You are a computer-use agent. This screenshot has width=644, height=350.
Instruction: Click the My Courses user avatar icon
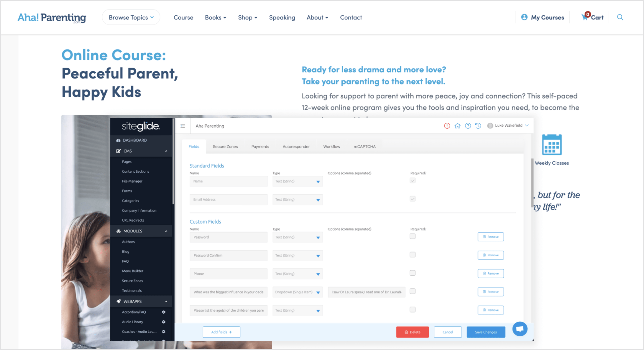(524, 17)
